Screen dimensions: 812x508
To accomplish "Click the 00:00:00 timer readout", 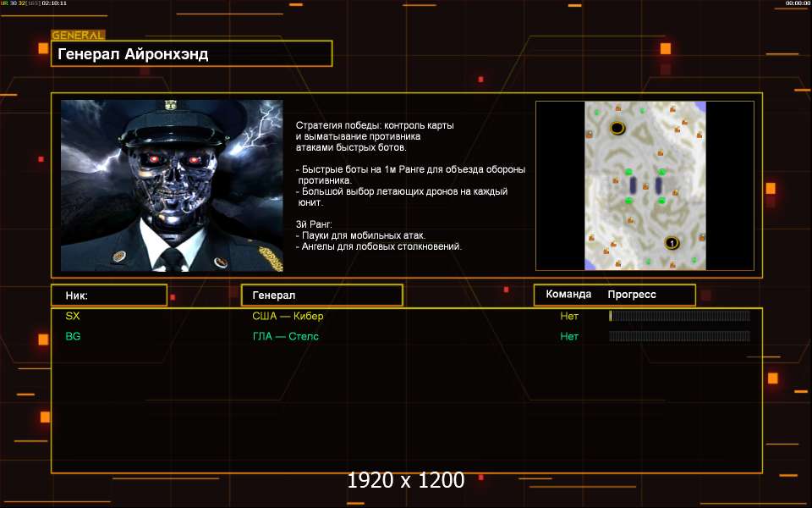I will point(798,3).
